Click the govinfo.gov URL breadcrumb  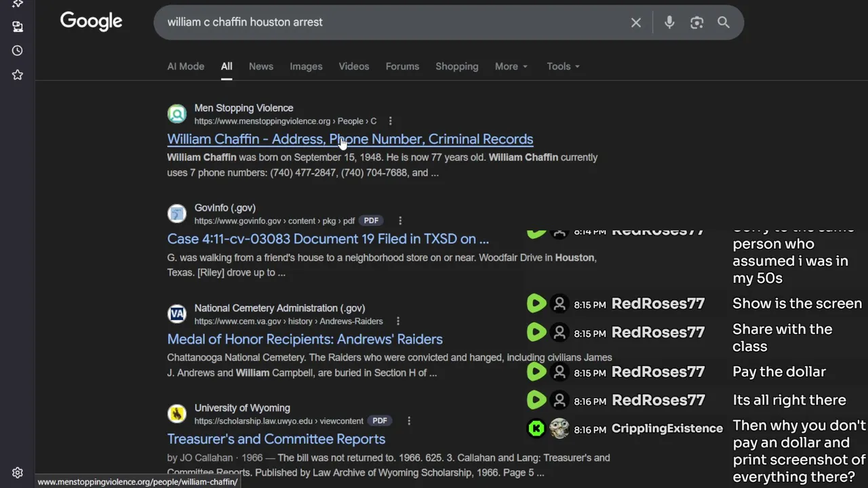pyautogui.click(x=274, y=221)
